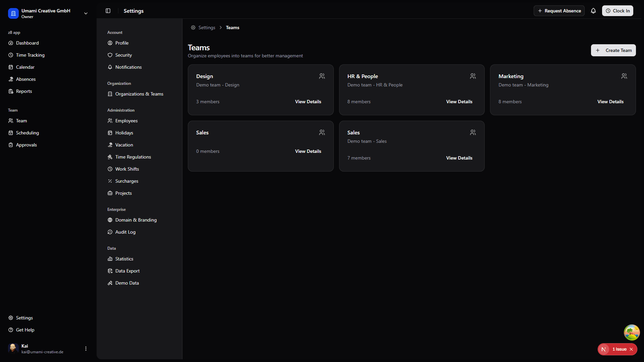Open the three-dot menu next to Kai
This screenshot has width=644, height=362.
86,349
